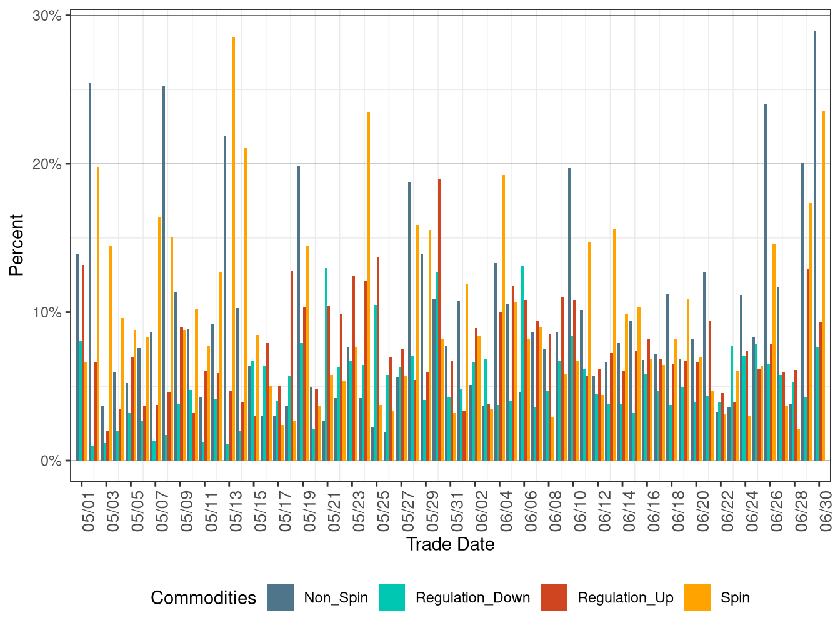Click the "Regulation_Up" legend label
This screenshot has width=840, height=630.
[626, 598]
